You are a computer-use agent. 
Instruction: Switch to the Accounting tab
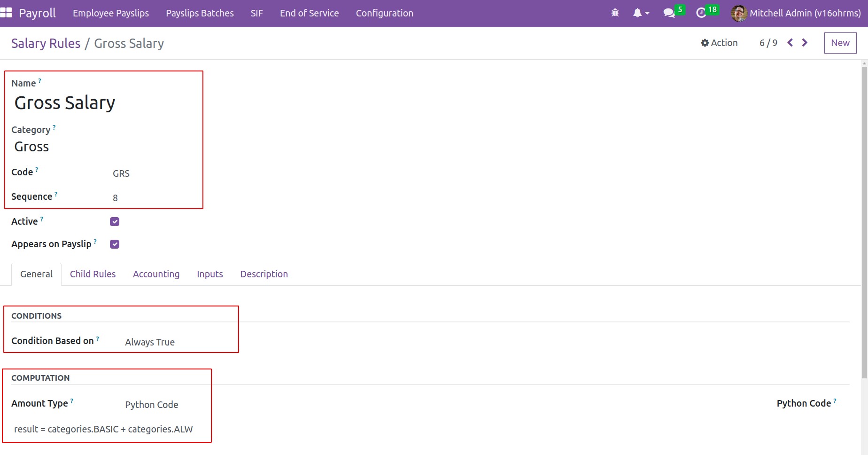point(156,274)
